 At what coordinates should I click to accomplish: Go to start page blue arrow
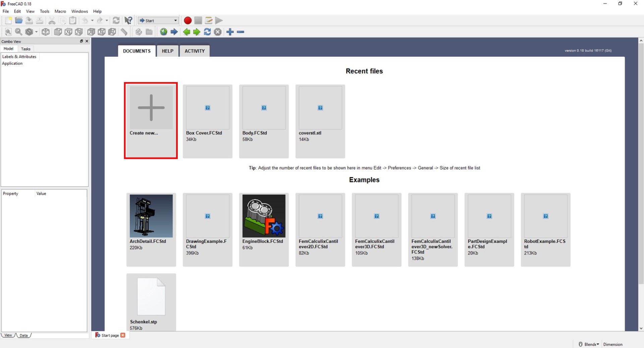coord(174,32)
